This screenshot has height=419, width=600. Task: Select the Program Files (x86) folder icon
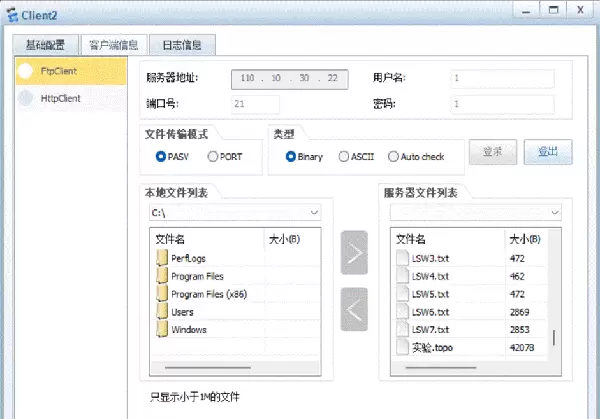pyautogui.click(x=162, y=294)
